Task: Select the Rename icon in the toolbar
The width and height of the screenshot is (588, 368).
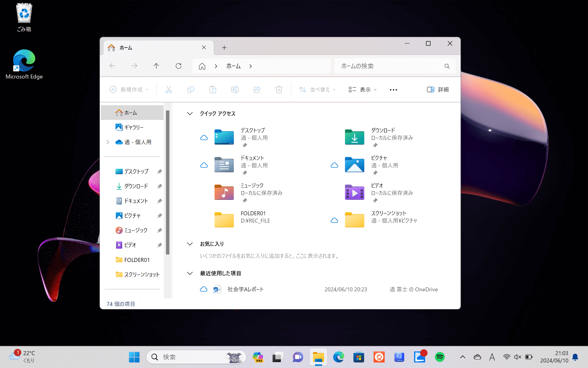Action: click(x=235, y=89)
